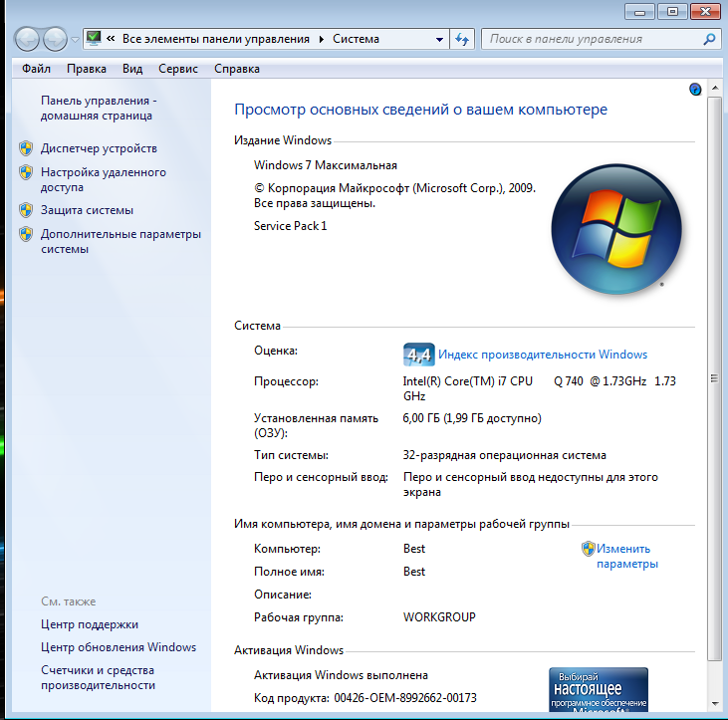The width and height of the screenshot is (728, 720).
Task: Click the genuine Microsoft software banner
Action: (x=599, y=690)
